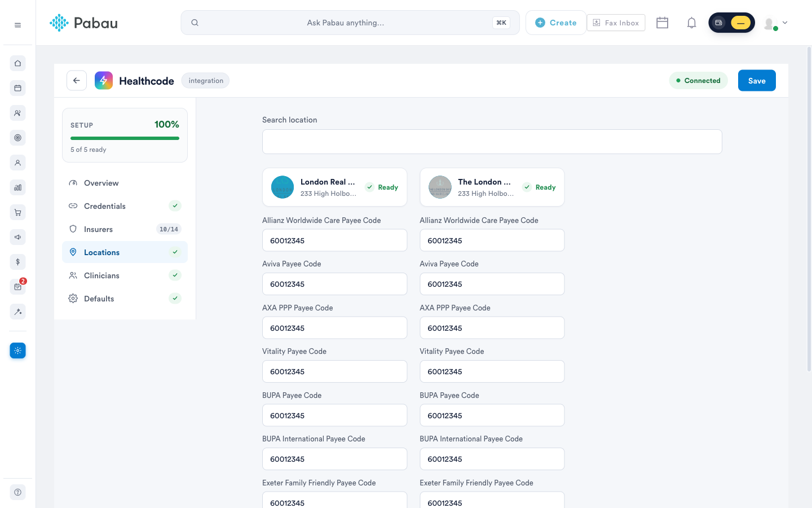This screenshot has width=812, height=508.
Task: Click the 100% setup percentage
Action: [167, 124]
